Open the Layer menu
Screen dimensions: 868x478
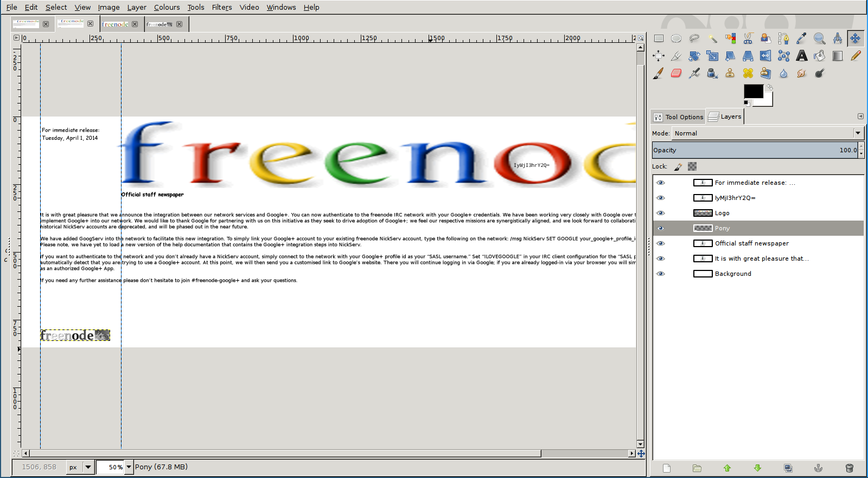(x=137, y=7)
